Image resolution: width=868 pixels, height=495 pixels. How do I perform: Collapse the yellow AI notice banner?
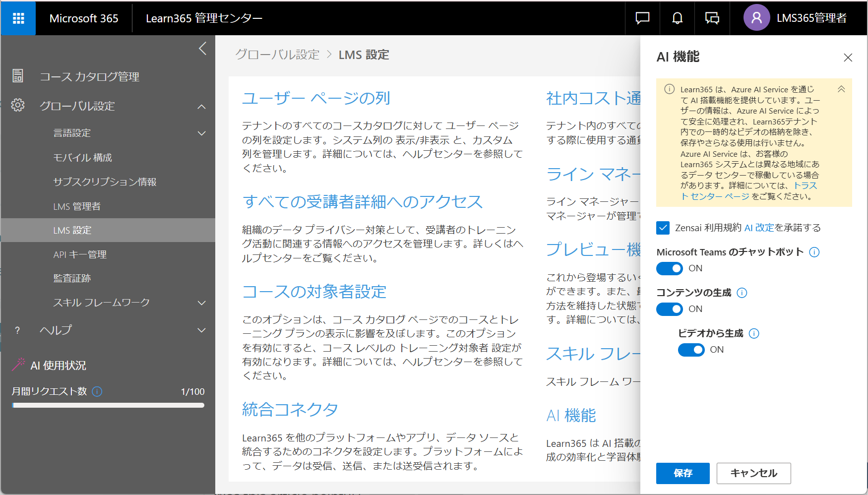pyautogui.click(x=841, y=89)
